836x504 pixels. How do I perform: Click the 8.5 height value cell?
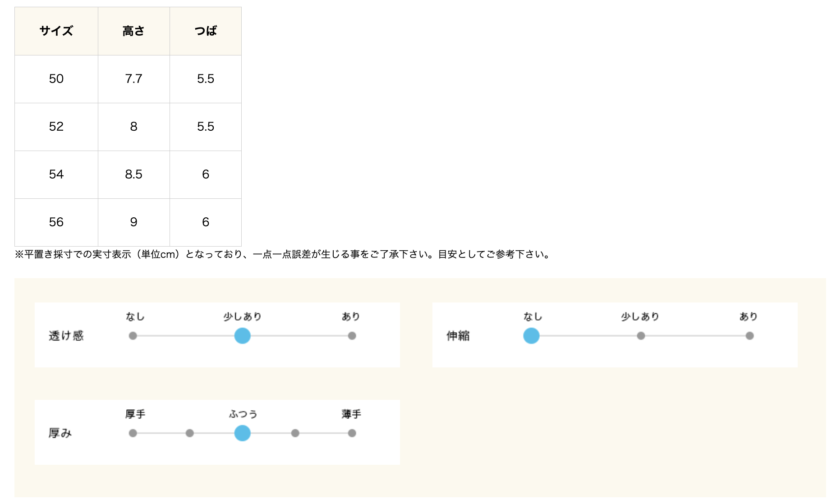click(x=134, y=174)
